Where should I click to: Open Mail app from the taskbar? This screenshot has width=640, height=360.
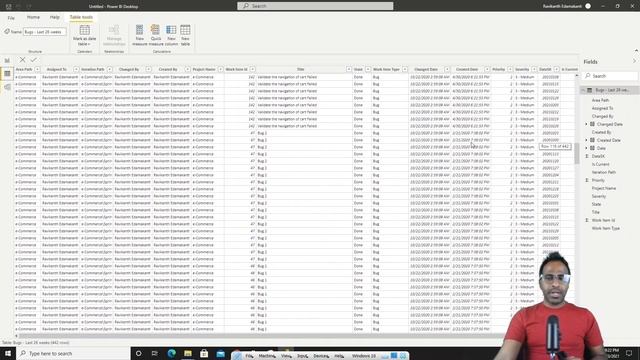(220, 353)
